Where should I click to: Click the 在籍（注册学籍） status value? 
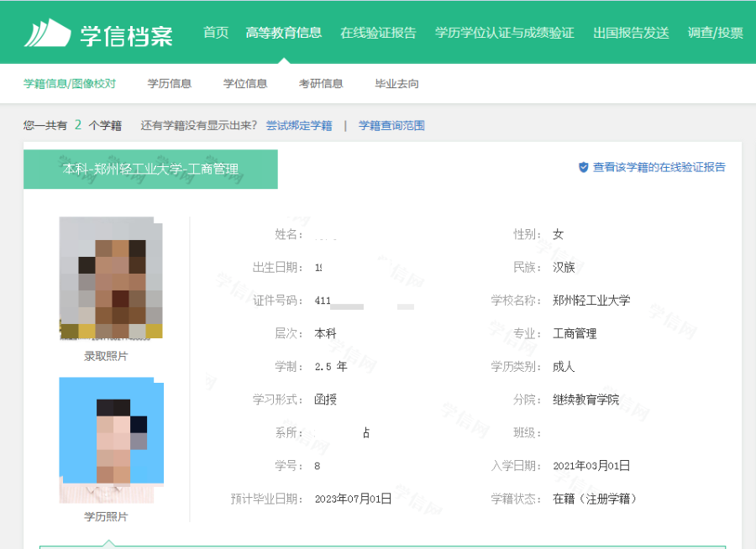point(595,499)
